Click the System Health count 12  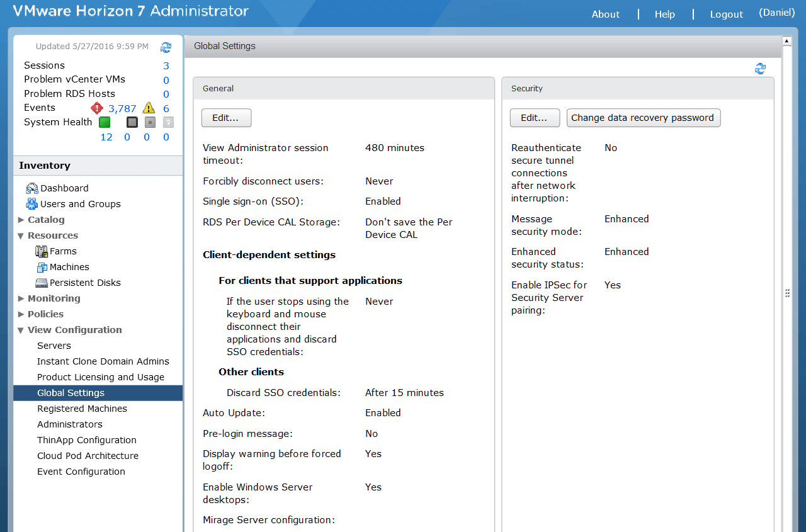pyautogui.click(x=106, y=137)
